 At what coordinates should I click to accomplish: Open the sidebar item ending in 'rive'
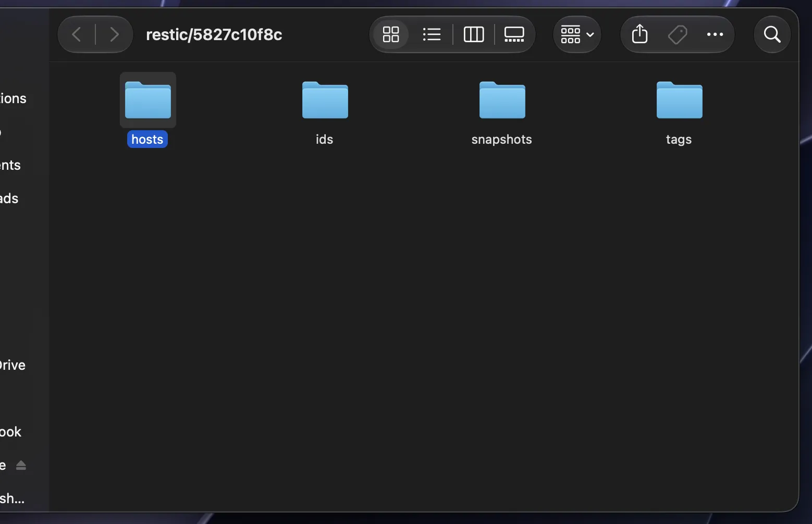(x=13, y=365)
